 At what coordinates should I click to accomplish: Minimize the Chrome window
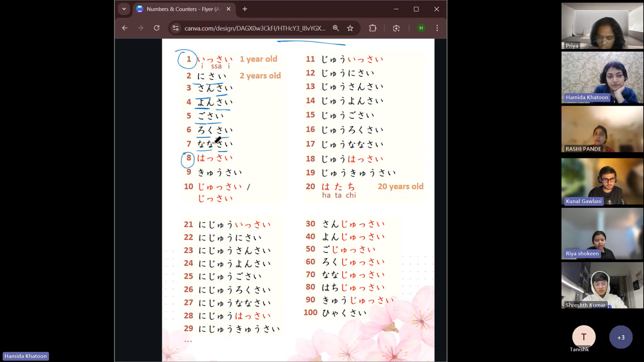coord(396,9)
